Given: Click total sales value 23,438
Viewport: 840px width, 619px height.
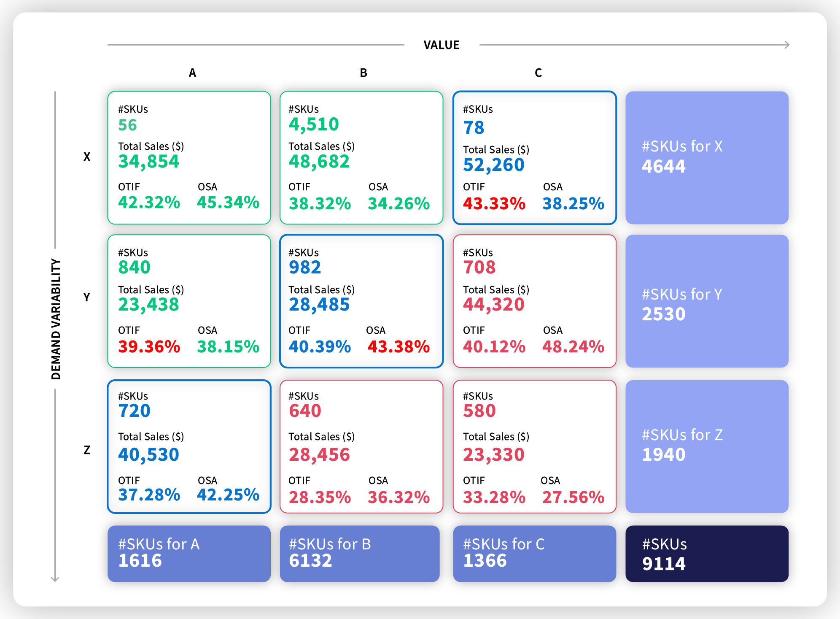Looking at the screenshot, I should pyautogui.click(x=148, y=305).
